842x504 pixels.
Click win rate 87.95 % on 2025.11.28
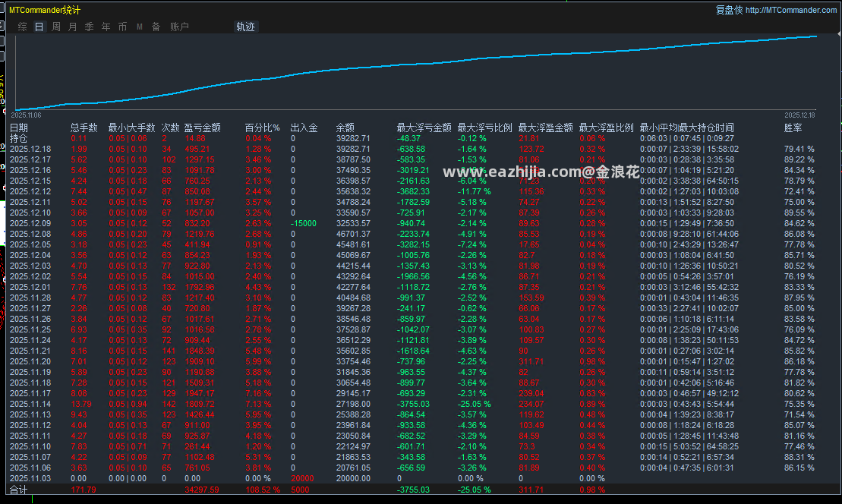click(799, 298)
